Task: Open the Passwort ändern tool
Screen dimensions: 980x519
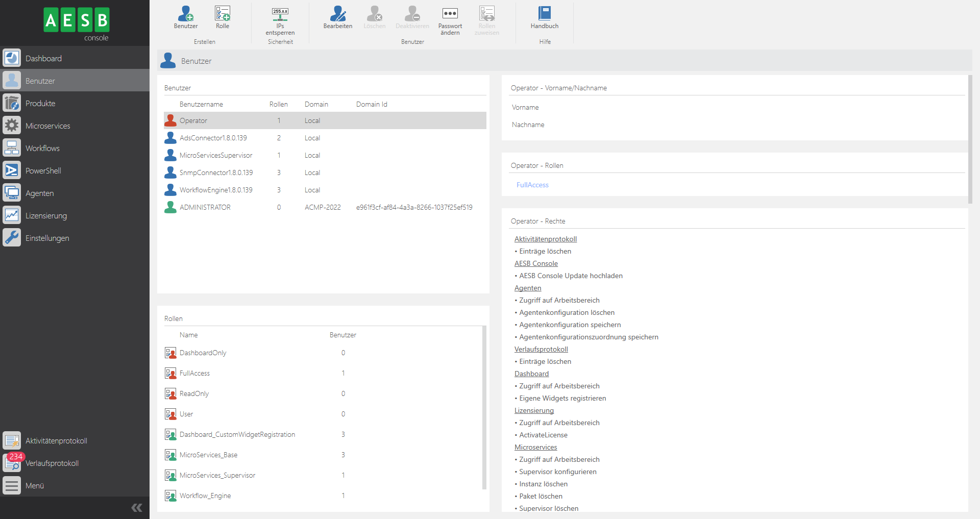Action: pos(450,15)
